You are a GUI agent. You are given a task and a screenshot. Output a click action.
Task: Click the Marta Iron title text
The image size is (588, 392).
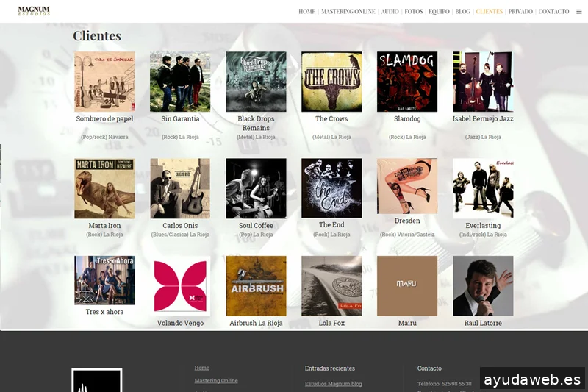[104, 226]
